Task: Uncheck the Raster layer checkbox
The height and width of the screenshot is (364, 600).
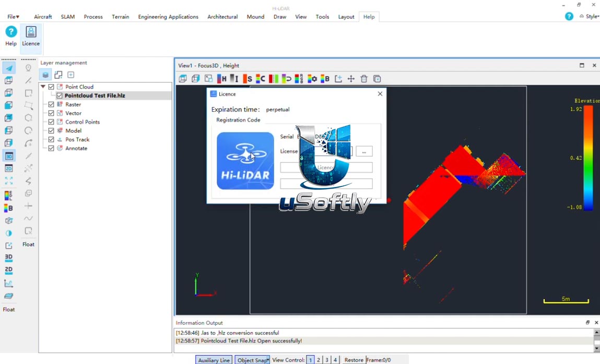Action: click(51, 104)
